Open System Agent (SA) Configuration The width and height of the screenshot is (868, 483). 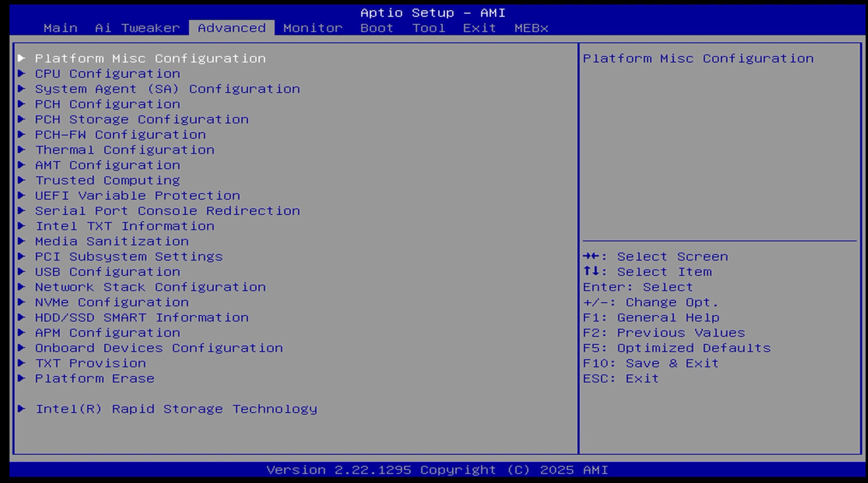pos(167,89)
